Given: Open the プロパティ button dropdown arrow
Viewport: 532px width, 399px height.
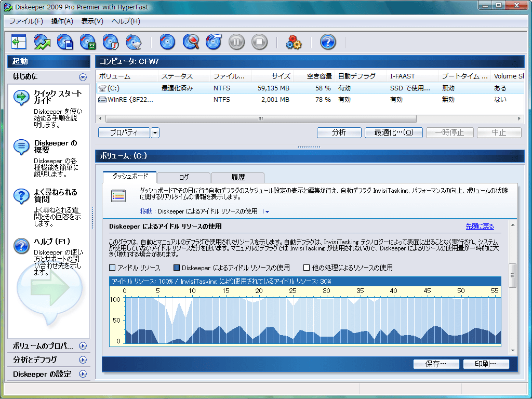Looking at the screenshot, I should coord(155,132).
